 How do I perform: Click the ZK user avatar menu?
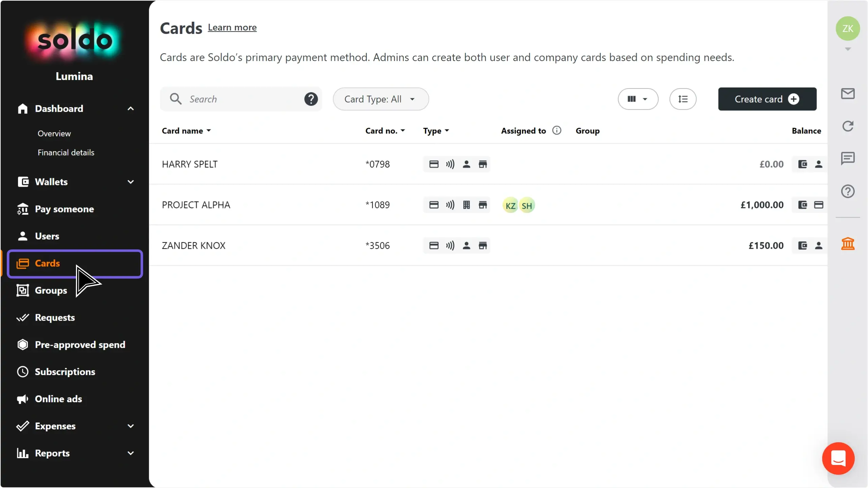(x=848, y=28)
